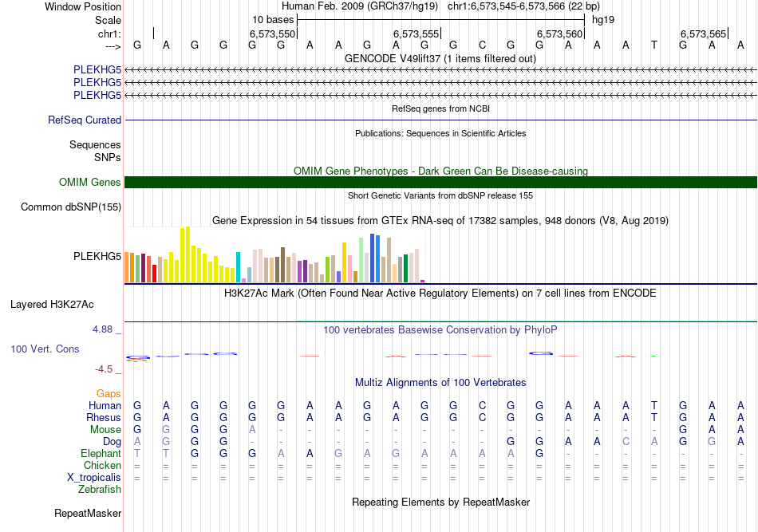Click the T base in reference sequence row
Image resolution: width=758 pixels, height=532 pixels.
point(653,45)
